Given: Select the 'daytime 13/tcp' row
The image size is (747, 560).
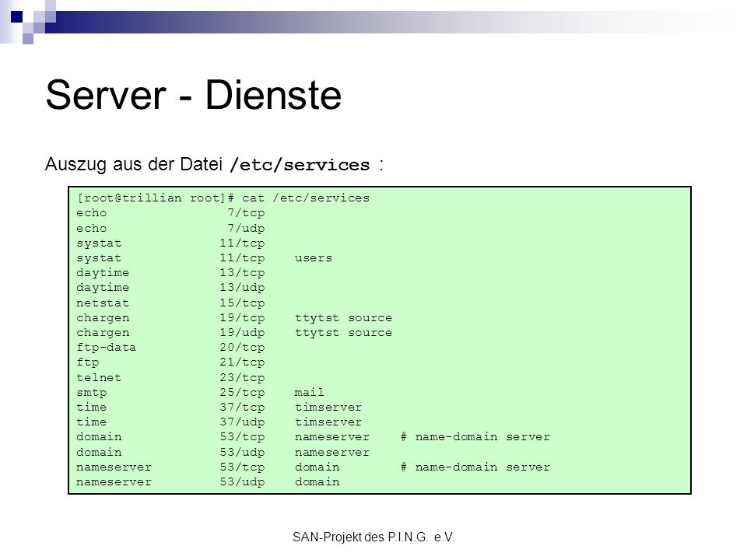Looking at the screenshot, I should click(170, 273).
